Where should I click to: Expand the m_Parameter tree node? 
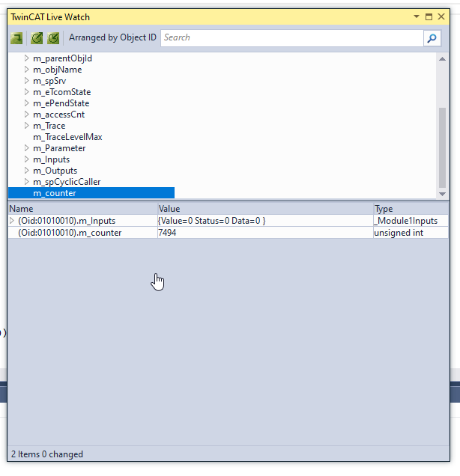(26, 148)
